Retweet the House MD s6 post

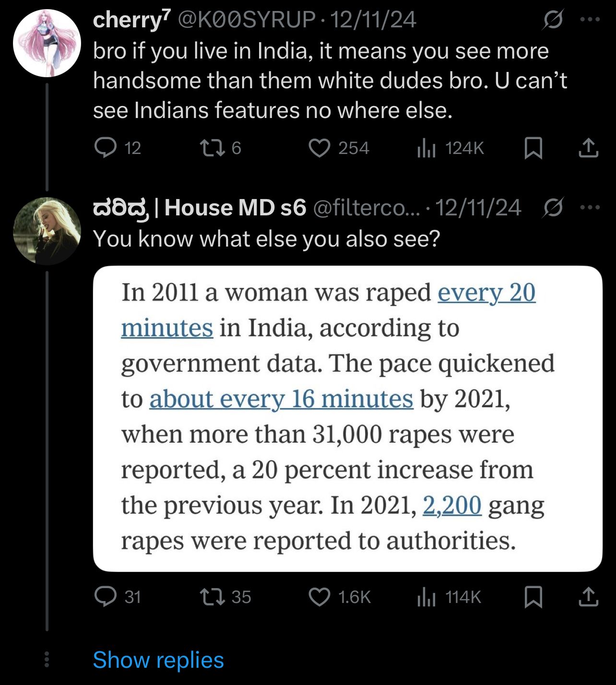click(212, 597)
